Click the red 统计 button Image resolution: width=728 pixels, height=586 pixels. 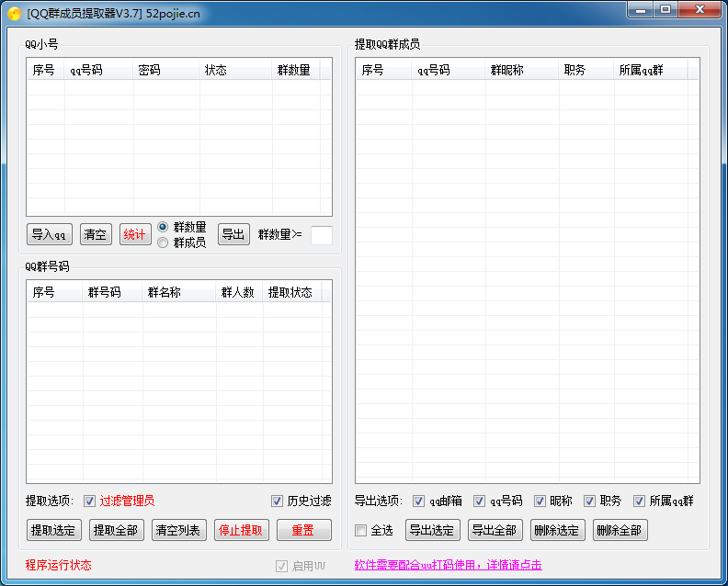coord(135,234)
